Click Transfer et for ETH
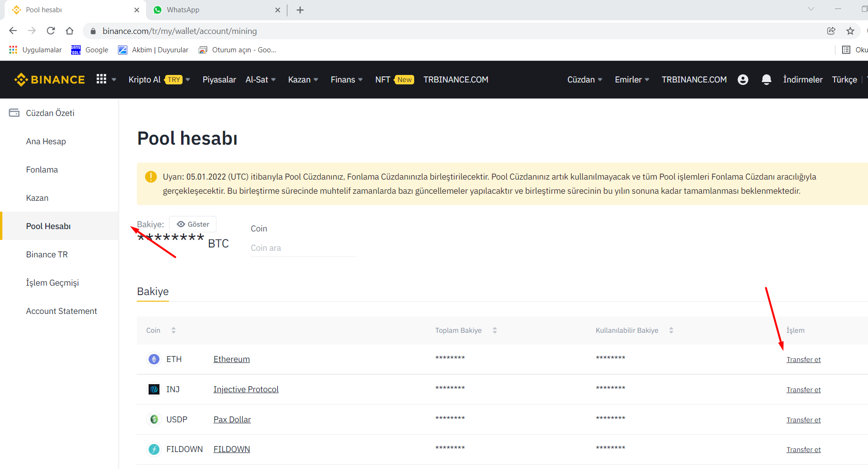The height and width of the screenshot is (469, 868). coord(803,360)
